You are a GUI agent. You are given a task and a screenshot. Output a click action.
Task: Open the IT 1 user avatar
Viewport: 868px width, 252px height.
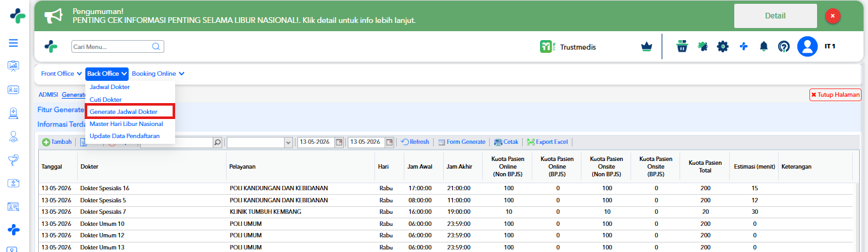coord(808,46)
